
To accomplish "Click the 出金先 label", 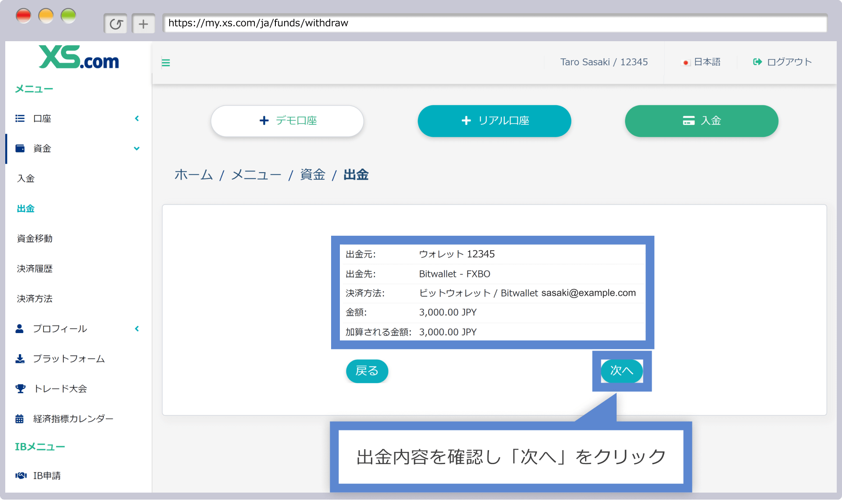I will [360, 274].
